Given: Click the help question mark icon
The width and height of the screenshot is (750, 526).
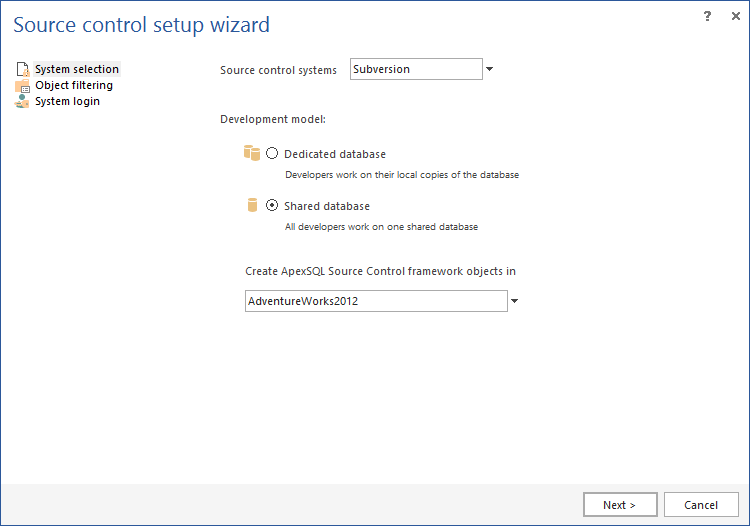Looking at the screenshot, I should tap(708, 17).
